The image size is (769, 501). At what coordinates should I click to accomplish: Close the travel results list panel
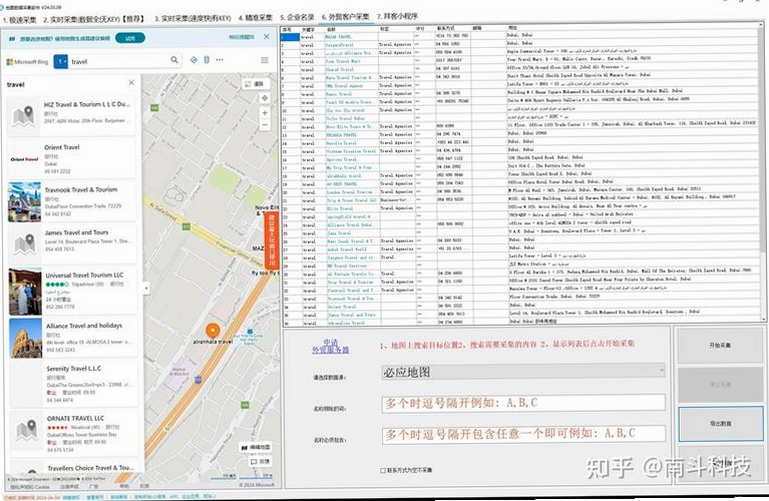131,83
